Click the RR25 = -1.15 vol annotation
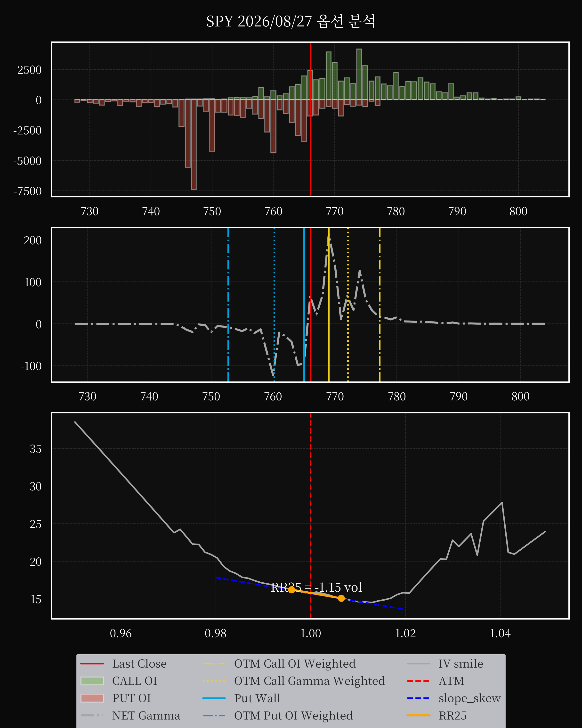Screen dimensions: 582x728 (x=316, y=587)
